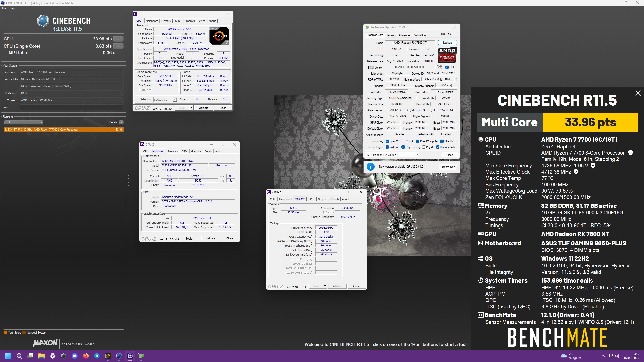
Task: Click the ranking Details arrow button
Action: point(121,122)
